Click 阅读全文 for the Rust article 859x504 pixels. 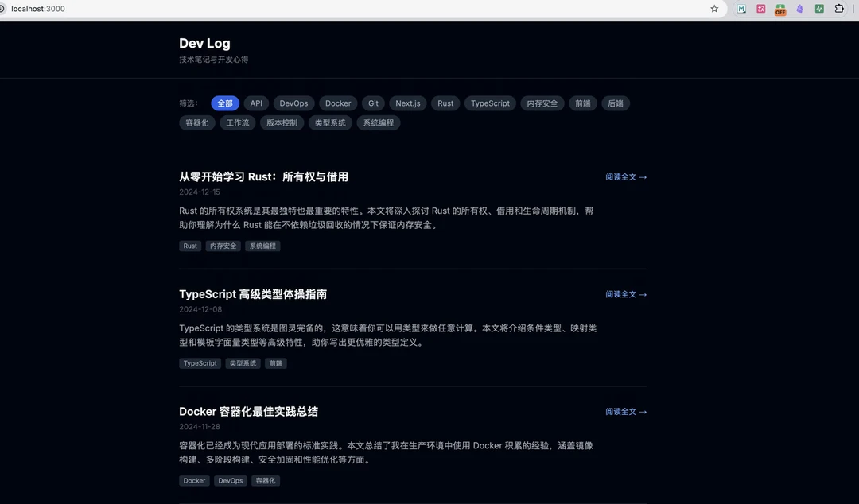pos(626,177)
